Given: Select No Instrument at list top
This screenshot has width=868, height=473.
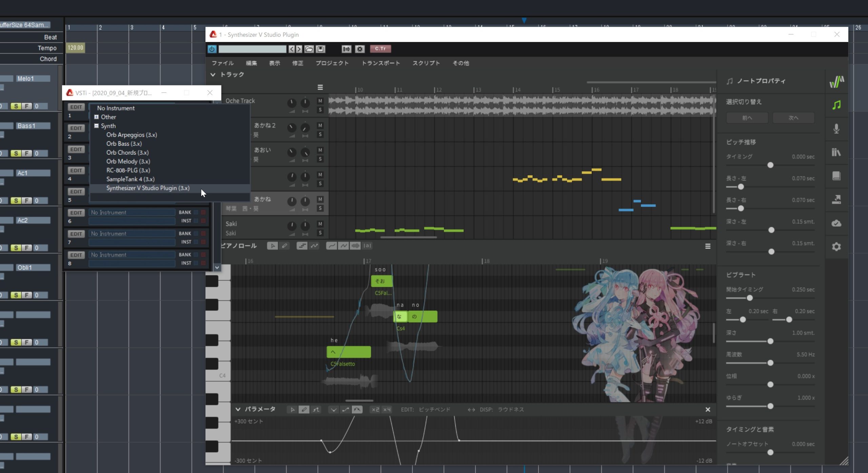Looking at the screenshot, I should click(x=116, y=108).
